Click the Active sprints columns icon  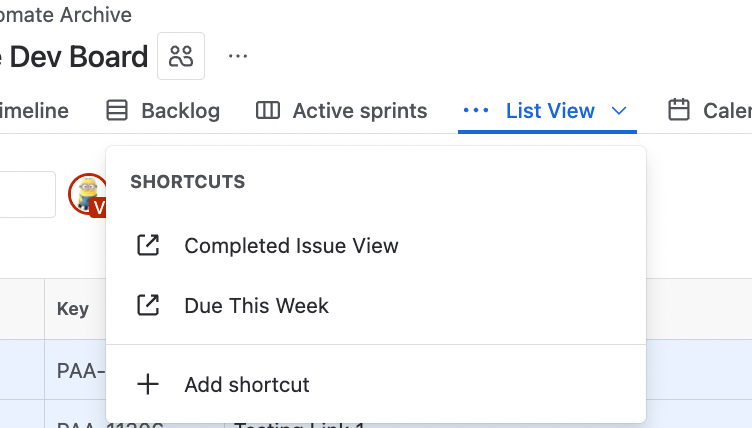[268, 110]
